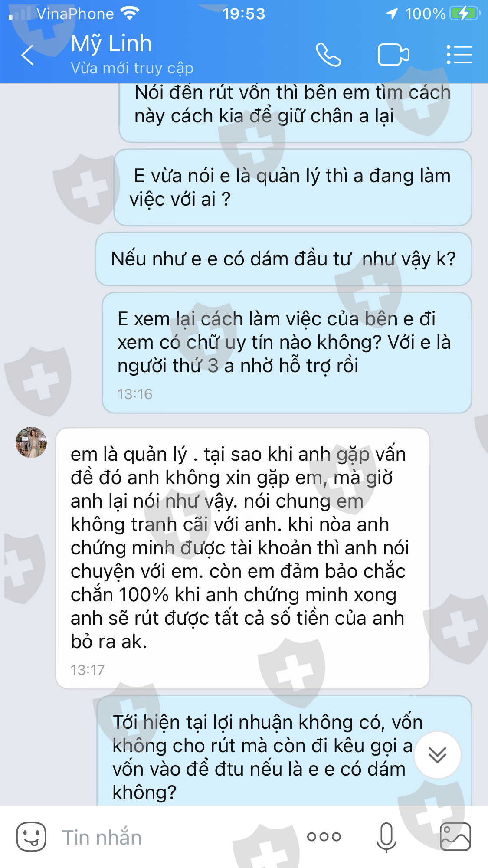The height and width of the screenshot is (868, 488).
Task: Start a voice call with Mỹ Linh
Action: pyautogui.click(x=328, y=55)
